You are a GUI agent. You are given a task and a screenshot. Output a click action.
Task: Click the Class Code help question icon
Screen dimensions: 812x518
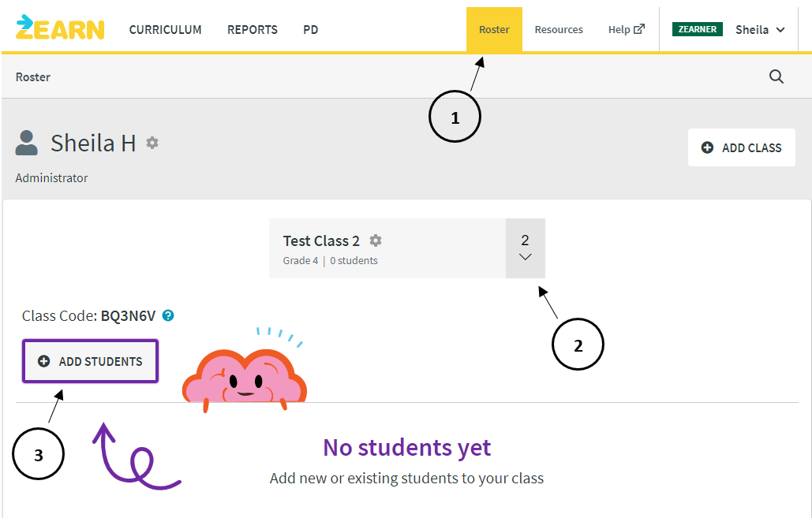(x=168, y=315)
